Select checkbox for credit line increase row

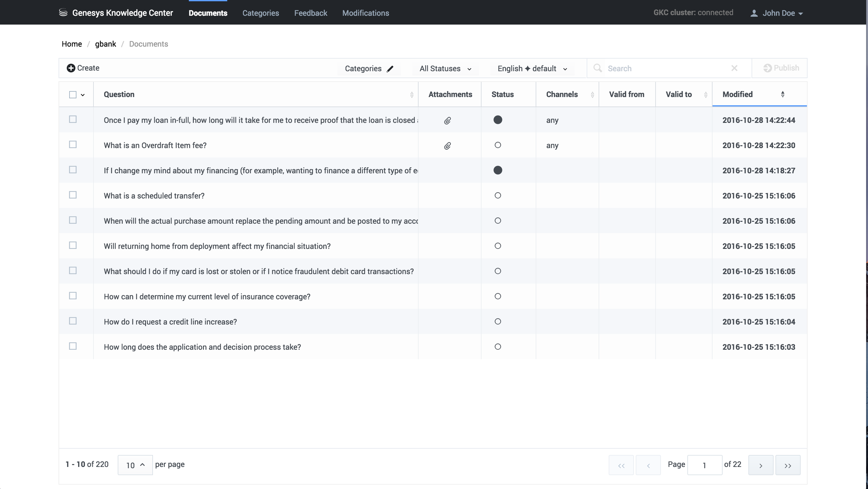pos(73,321)
